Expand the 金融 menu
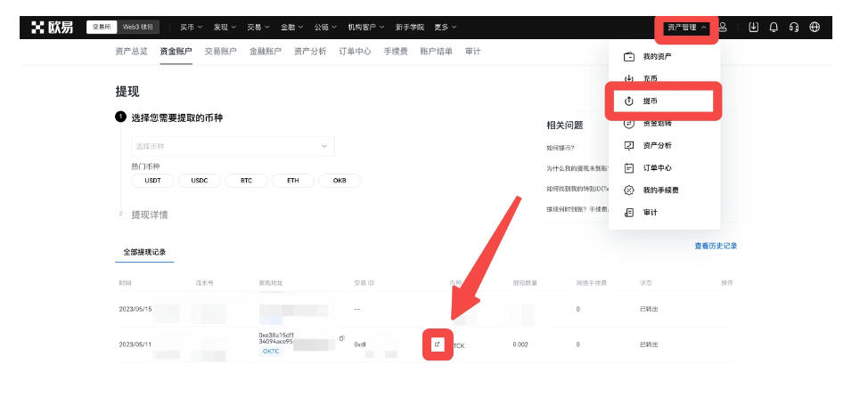 pos(291,27)
